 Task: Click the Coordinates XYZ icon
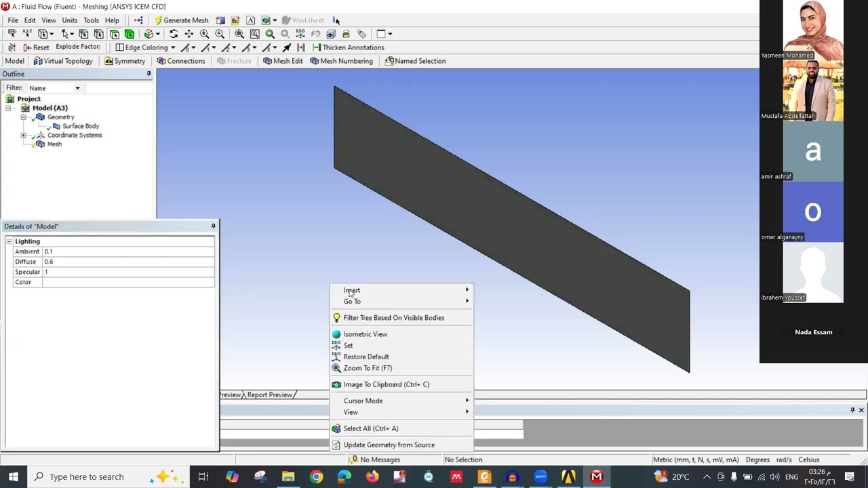click(x=27, y=34)
